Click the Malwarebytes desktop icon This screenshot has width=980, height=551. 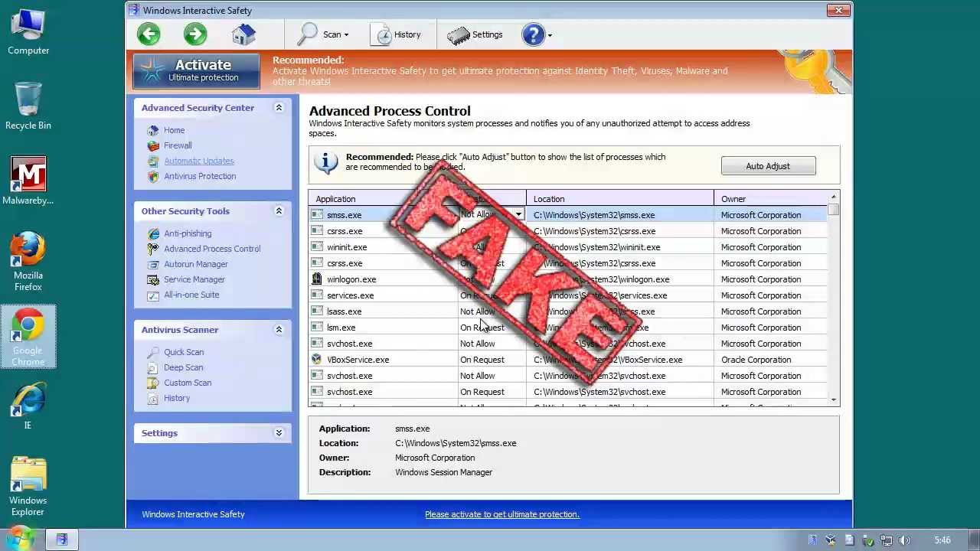28,181
